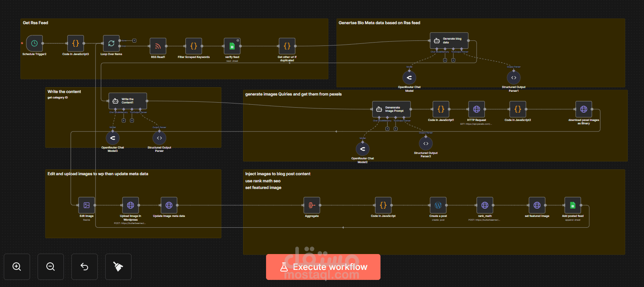The width and height of the screenshot is (644, 287).
Task: Add Tool sub-node to Generate blog data
Action: click(453, 60)
